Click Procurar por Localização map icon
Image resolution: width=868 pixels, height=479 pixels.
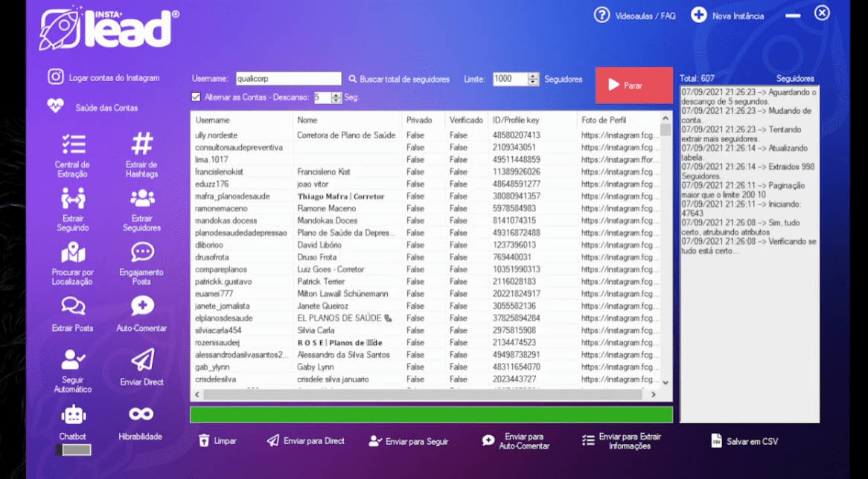pos(73,253)
